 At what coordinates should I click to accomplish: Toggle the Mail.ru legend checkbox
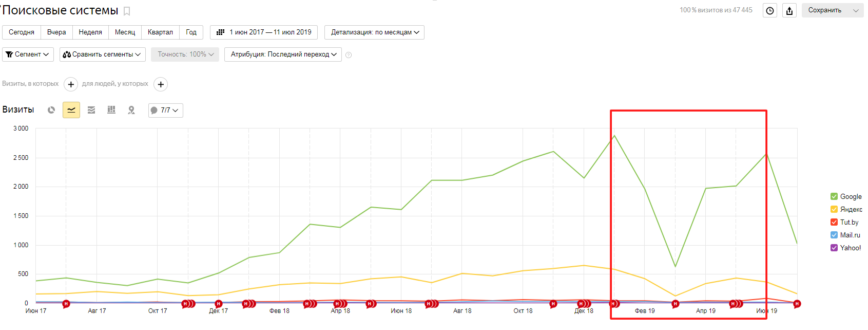834,235
